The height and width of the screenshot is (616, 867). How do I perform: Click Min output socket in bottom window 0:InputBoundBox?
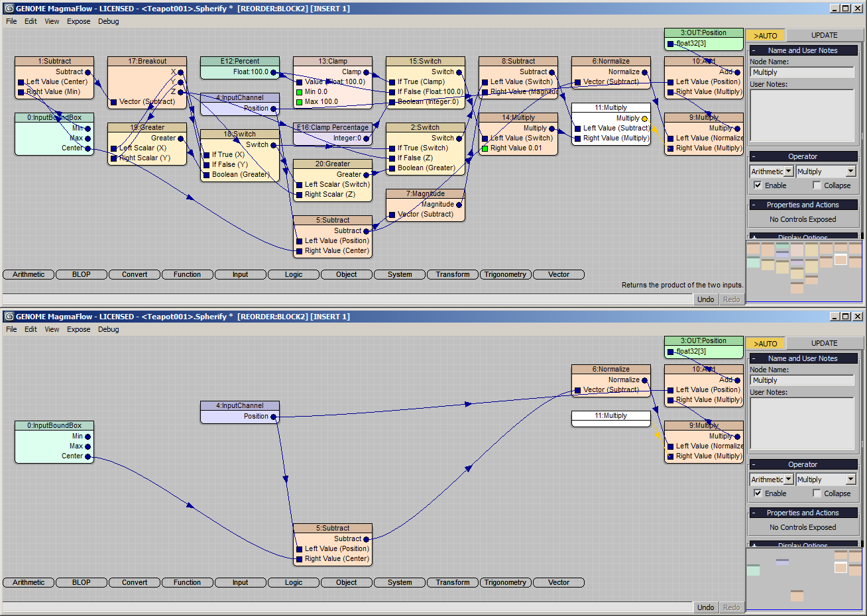tap(87, 436)
